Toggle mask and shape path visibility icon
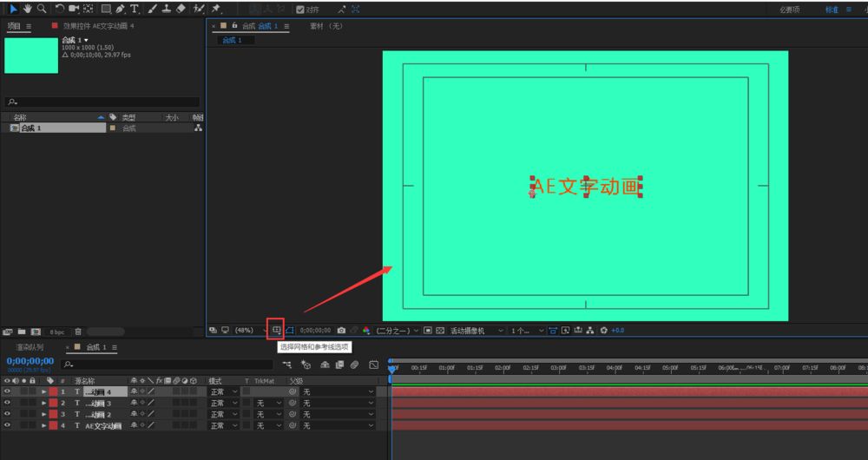Image resolution: width=868 pixels, height=460 pixels. [x=290, y=331]
